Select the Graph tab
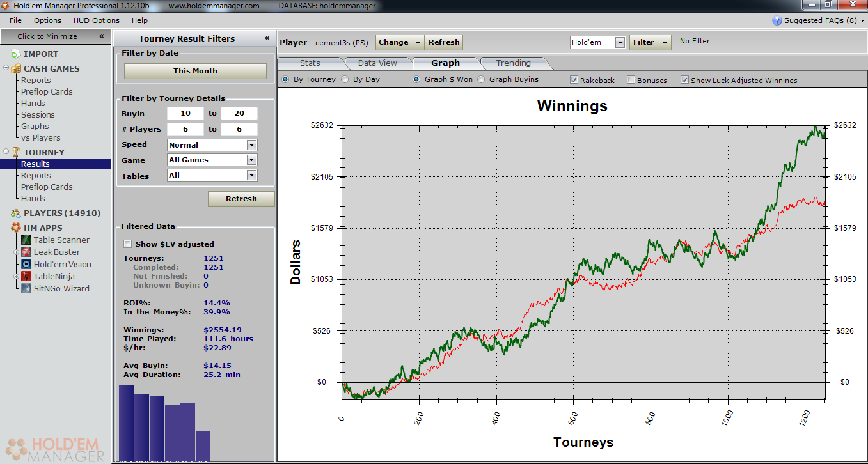Image resolution: width=868 pixels, height=464 pixels. (446, 63)
